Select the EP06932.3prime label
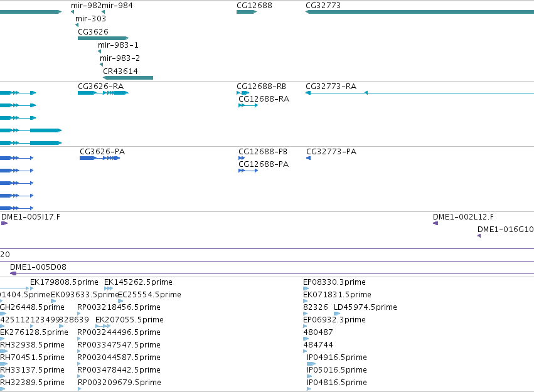534x392 pixels. 334,320
